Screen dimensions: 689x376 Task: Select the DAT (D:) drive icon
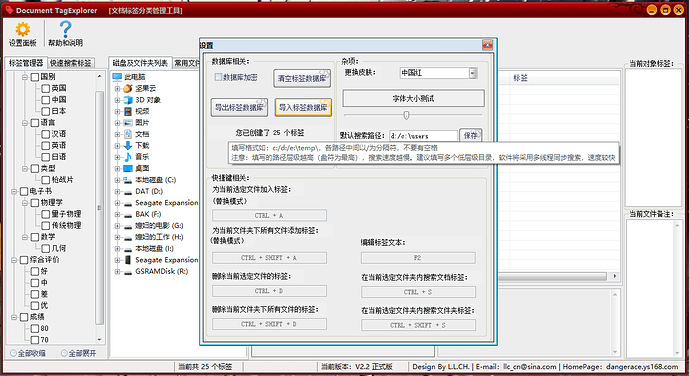tap(127, 192)
